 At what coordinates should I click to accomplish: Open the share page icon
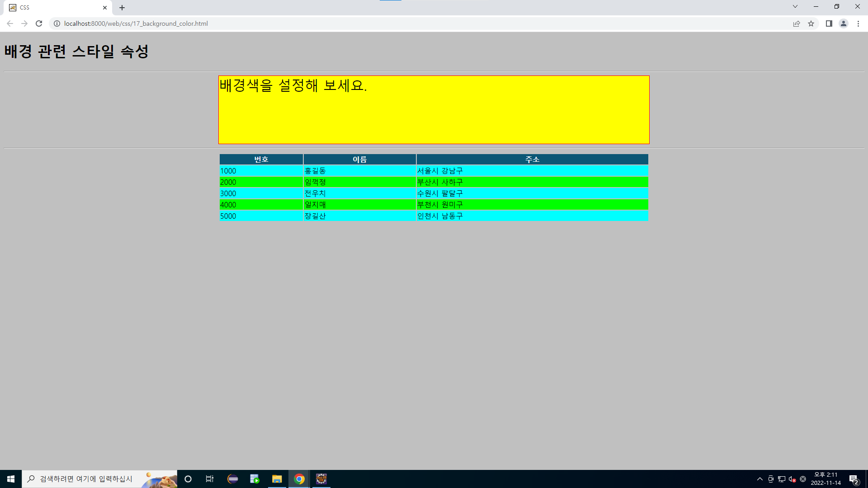[x=797, y=23]
